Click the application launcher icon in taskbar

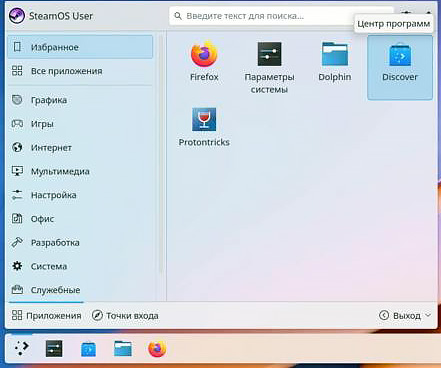22,348
